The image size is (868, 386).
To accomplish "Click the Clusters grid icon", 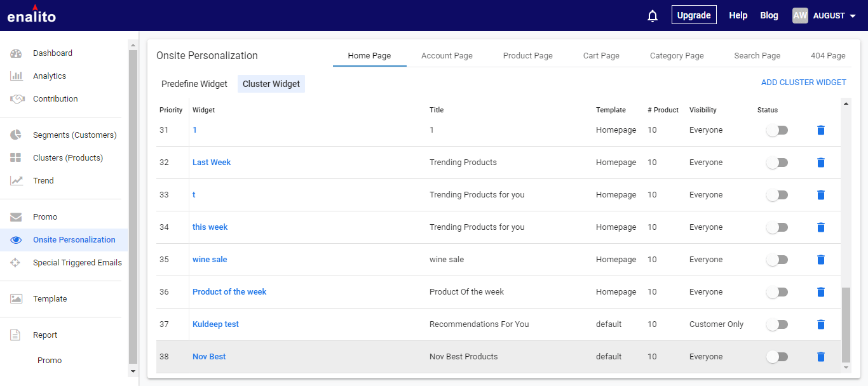I will pyautogui.click(x=17, y=158).
